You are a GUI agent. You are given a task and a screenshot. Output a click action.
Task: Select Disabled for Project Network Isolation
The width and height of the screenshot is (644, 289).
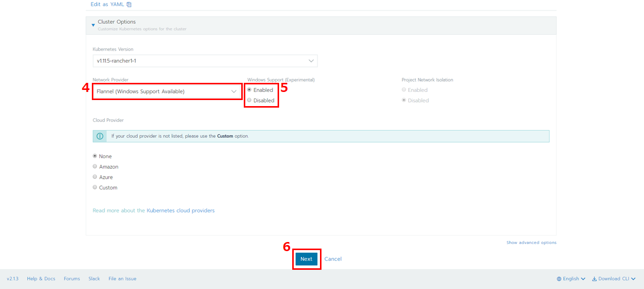[404, 100]
